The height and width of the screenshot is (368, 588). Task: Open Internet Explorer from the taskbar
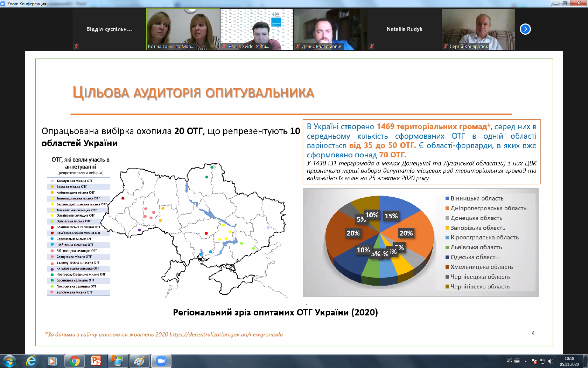[31, 361]
